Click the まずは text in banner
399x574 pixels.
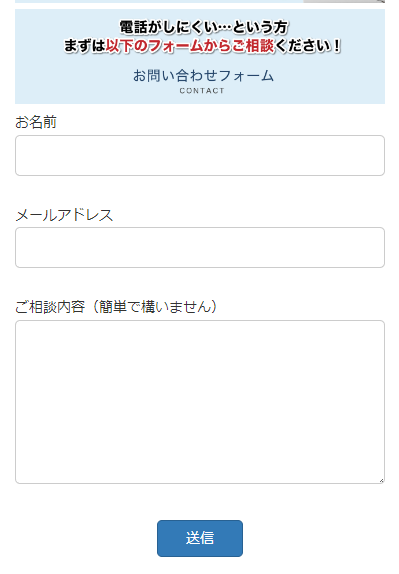(x=85, y=46)
